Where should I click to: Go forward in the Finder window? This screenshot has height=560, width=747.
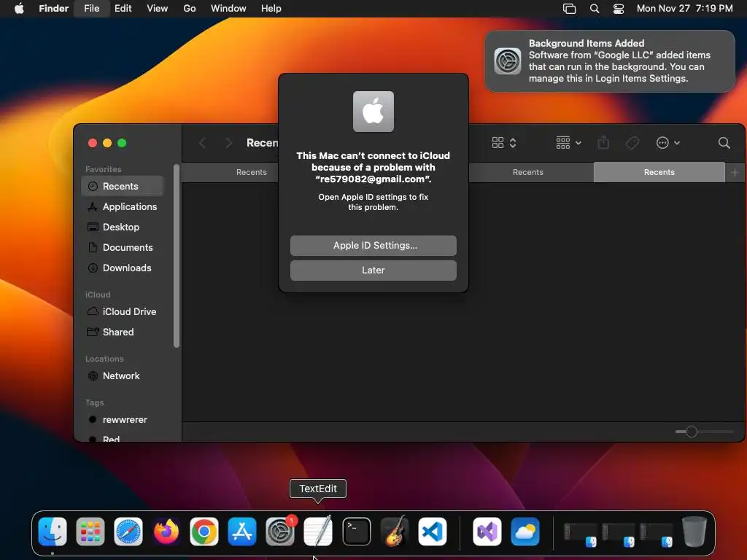click(x=228, y=143)
